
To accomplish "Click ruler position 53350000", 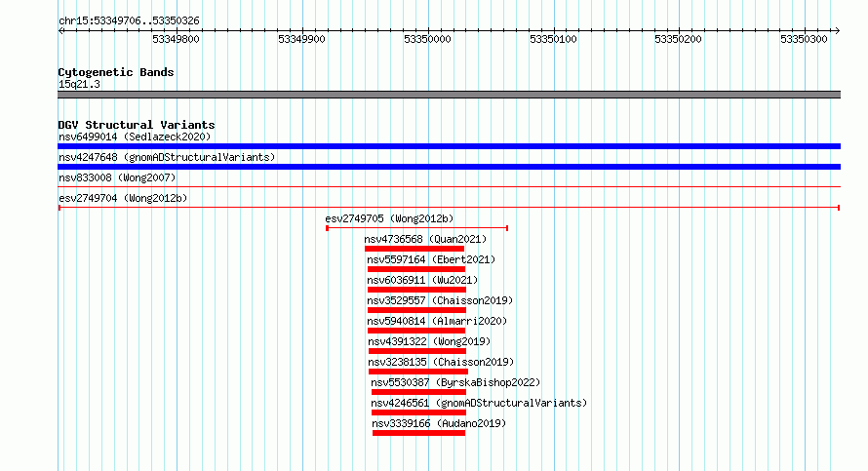I will [427, 39].
